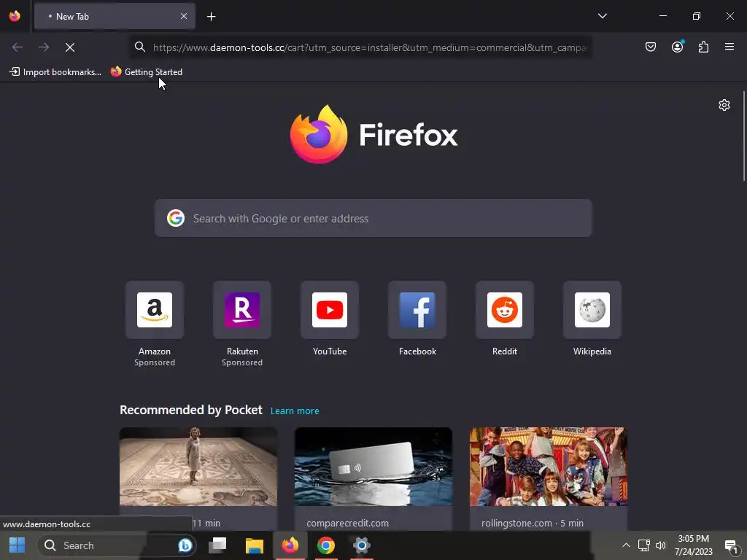Open Google Chrome from the taskbar

(326, 545)
